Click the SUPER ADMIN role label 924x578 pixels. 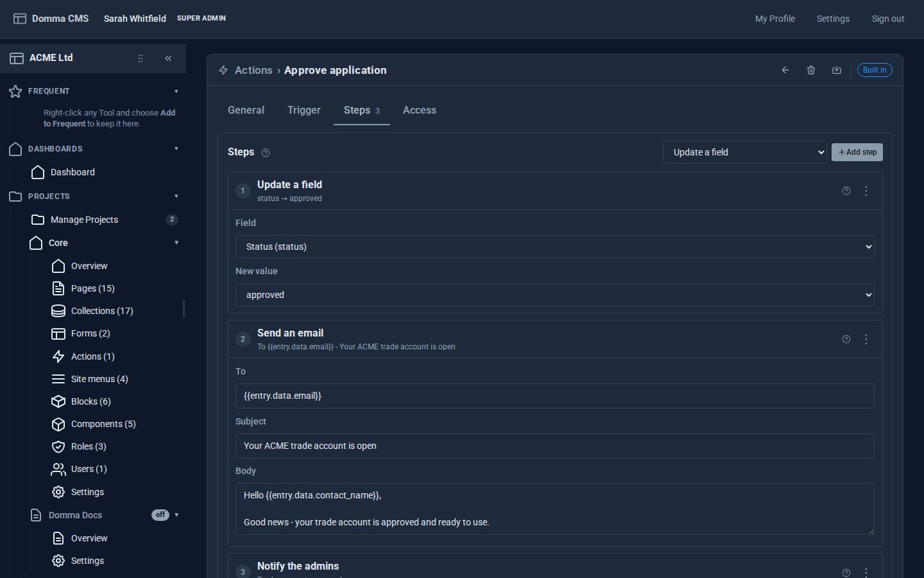[x=201, y=19]
